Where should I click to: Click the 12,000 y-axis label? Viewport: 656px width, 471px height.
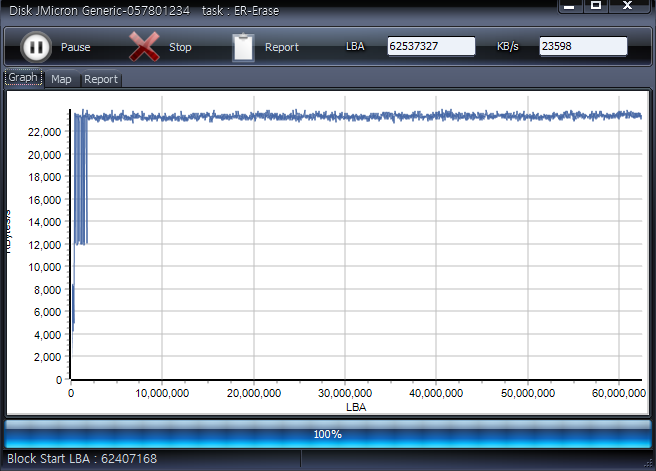44,245
